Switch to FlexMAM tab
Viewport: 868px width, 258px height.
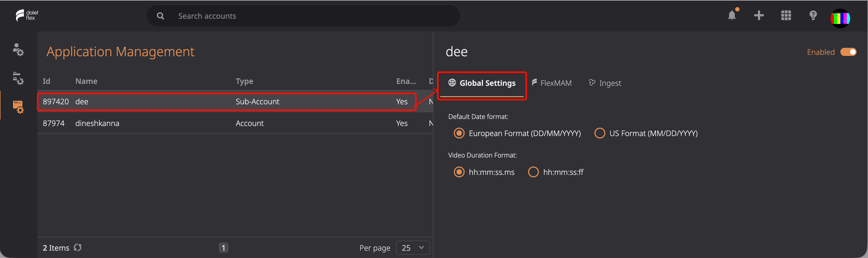point(552,83)
